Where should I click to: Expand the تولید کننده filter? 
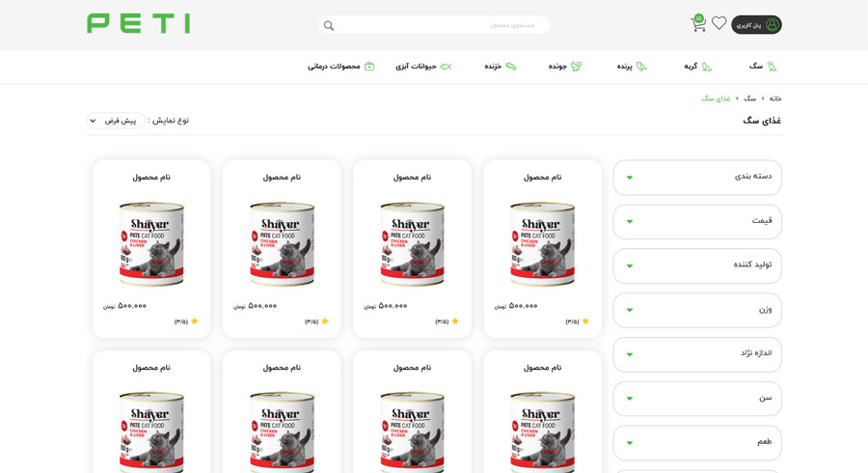pyautogui.click(x=697, y=265)
